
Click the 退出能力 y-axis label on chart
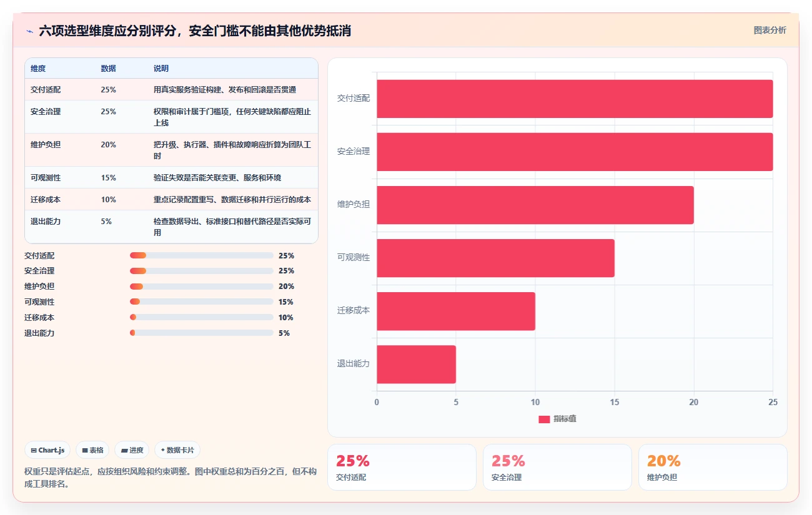[x=354, y=364]
